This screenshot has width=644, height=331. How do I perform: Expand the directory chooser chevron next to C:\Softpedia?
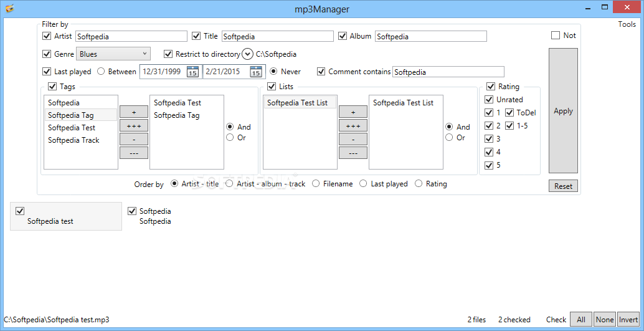pyautogui.click(x=248, y=54)
